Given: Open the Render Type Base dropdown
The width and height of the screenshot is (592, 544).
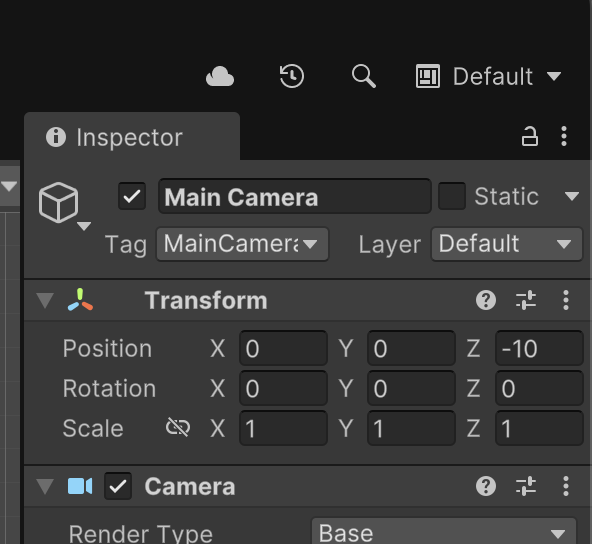Looking at the screenshot, I should (x=444, y=533).
